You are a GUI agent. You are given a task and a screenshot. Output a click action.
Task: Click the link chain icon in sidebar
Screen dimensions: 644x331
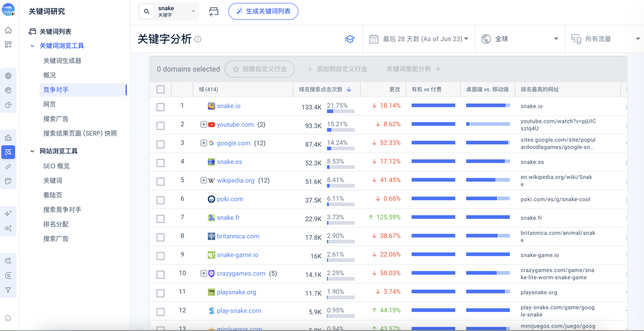(x=8, y=167)
